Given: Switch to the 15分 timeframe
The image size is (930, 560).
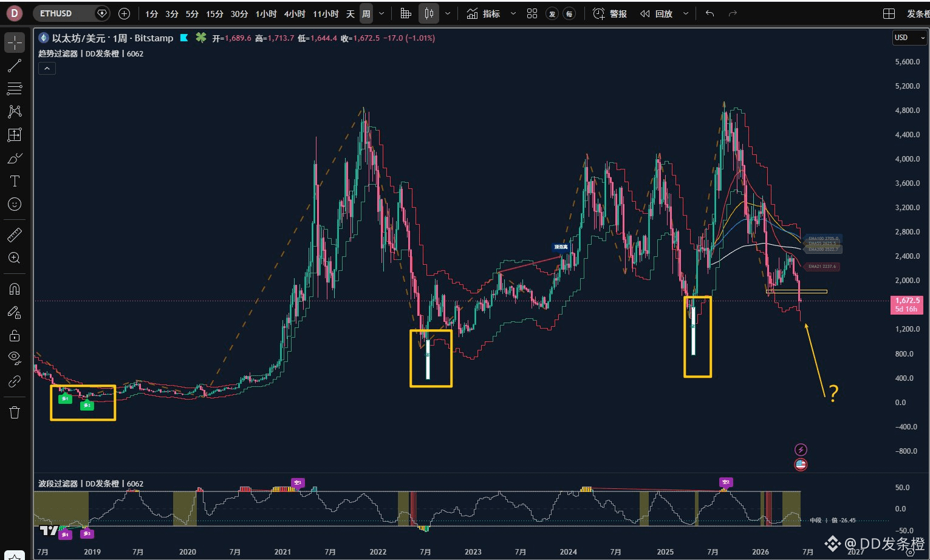Looking at the screenshot, I should (x=214, y=13).
